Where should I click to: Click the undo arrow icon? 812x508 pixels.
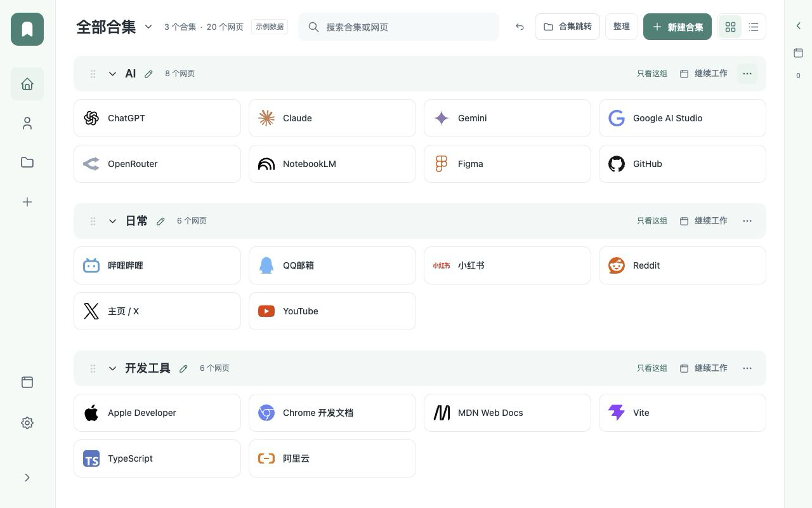click(x=520, y=27)
